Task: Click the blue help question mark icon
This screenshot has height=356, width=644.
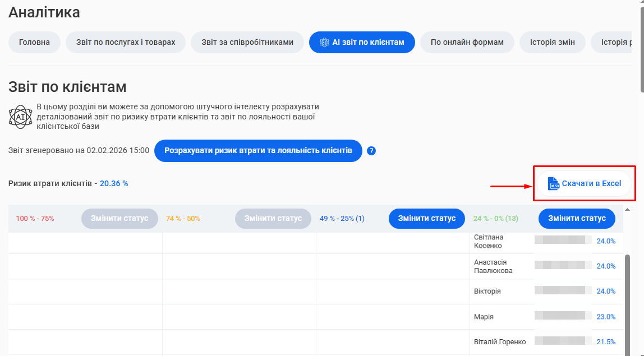Action: point(371,151)
